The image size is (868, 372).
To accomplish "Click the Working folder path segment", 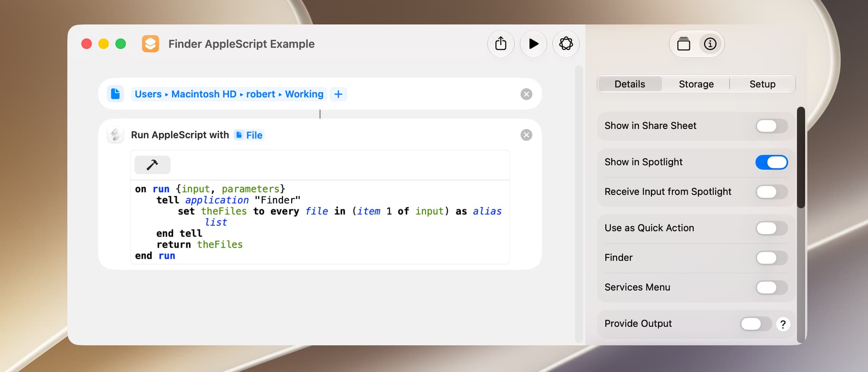I will tap(304, 94).
